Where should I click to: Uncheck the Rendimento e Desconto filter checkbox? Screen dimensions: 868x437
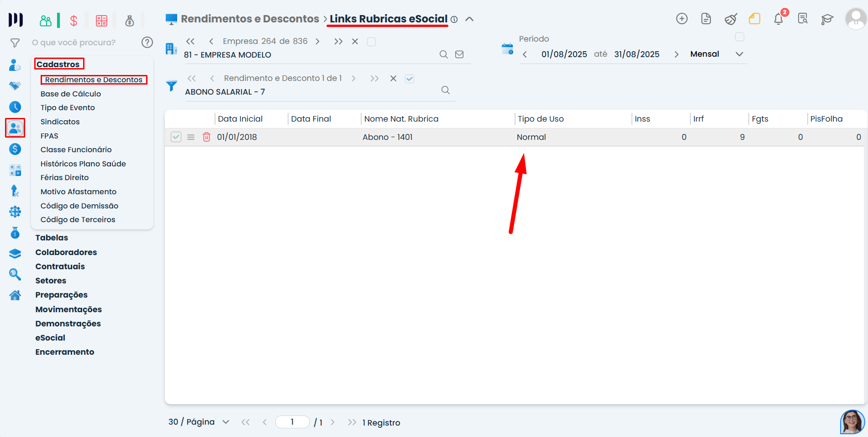(410, 79)
